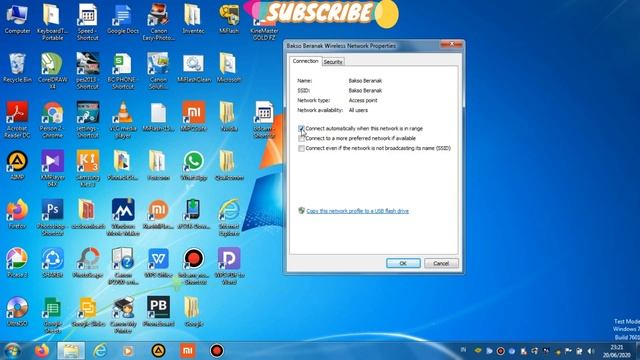Click the volume speaker tray icon
640x360 pixels.
point(590,351)
